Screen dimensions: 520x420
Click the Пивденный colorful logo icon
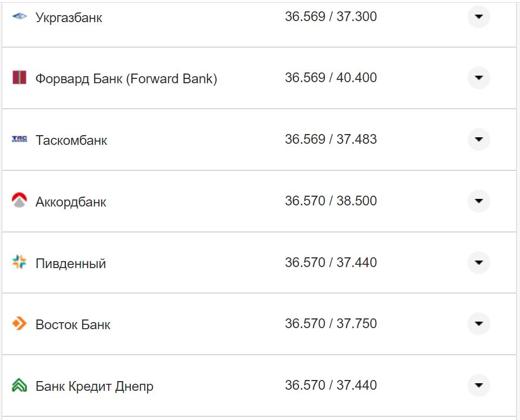[19, 263]
